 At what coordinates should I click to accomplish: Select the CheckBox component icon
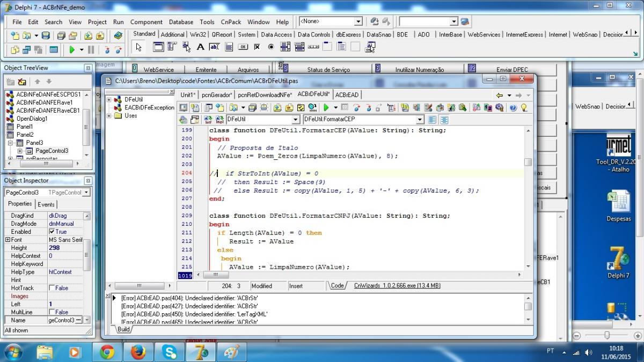(257, 47)
